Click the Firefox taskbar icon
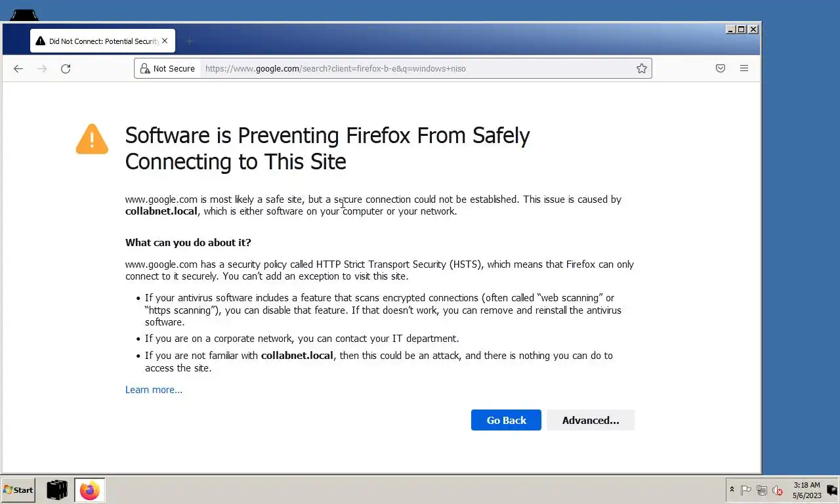Viewport: 840px width, 504px height. tap(90, 490)
